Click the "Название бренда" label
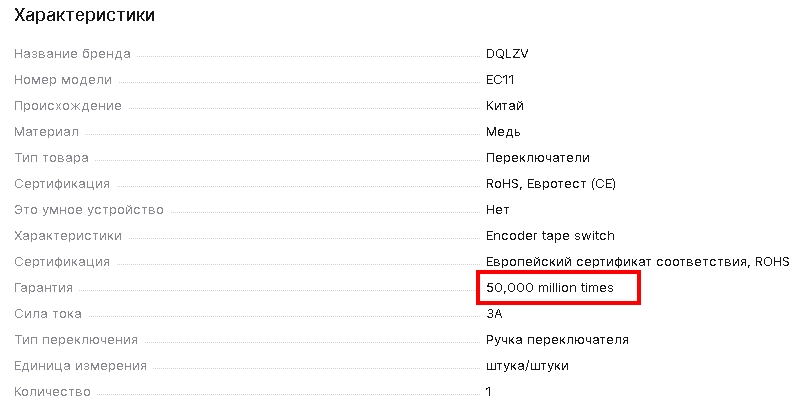Image resolution: width=806 pixels, height=407 pixels. pos(72,53)
